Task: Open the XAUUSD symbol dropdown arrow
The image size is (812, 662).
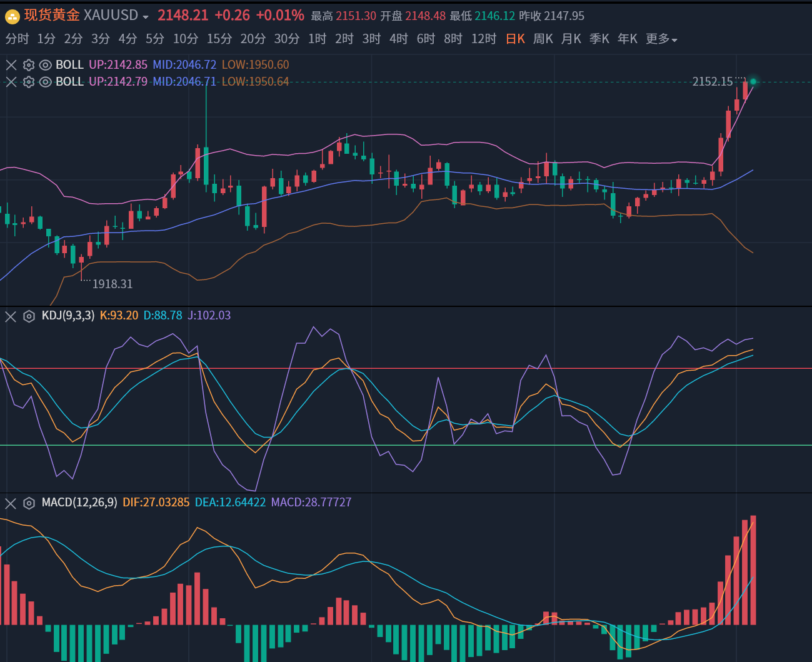Action: [x=146, y=17]
